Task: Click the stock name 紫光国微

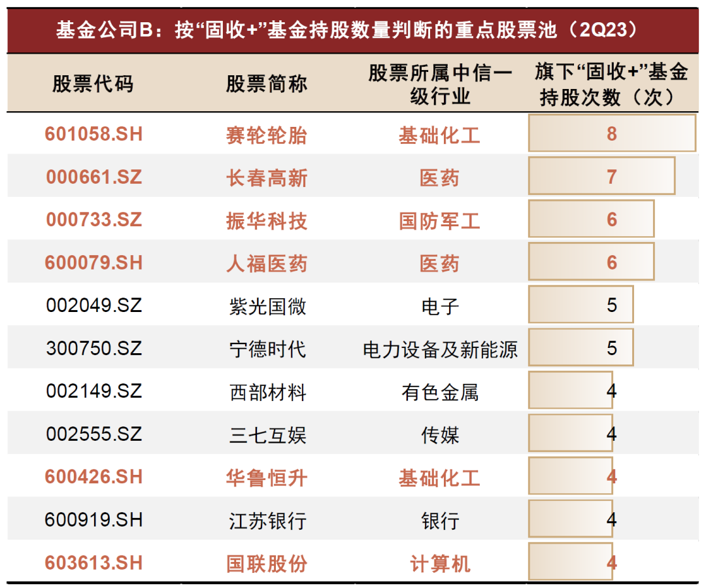Action: (267, 306)
